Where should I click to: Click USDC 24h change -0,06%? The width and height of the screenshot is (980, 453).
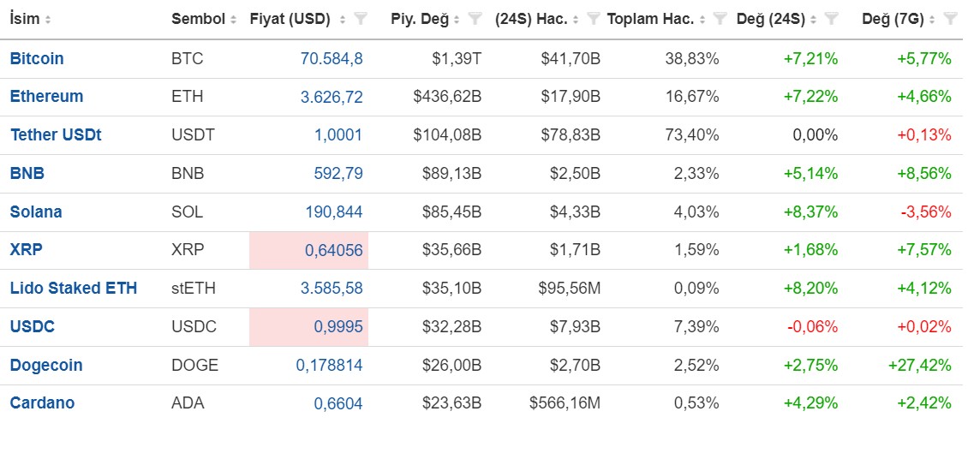pos(812,327)
